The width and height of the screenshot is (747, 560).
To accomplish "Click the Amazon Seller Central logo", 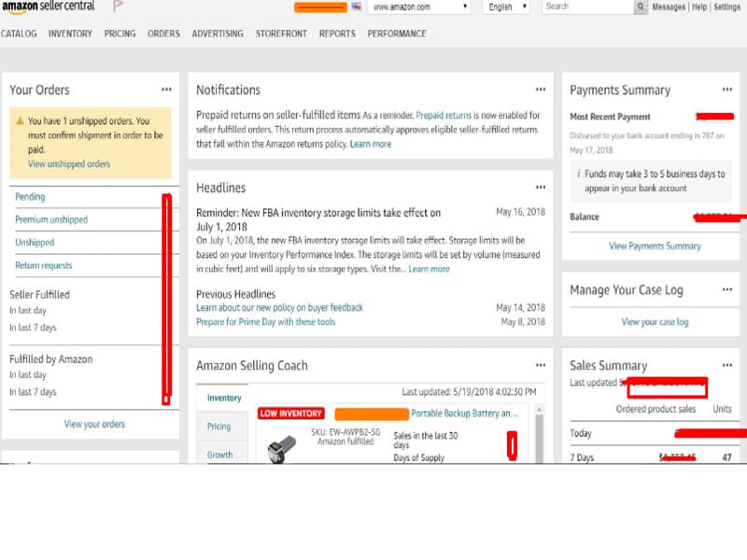I will [x=49, y=7].
